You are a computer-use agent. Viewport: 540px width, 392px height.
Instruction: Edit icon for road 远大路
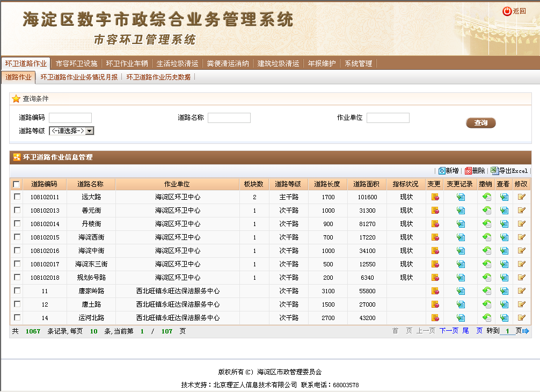pyautogui.click(x=521, y=197)
